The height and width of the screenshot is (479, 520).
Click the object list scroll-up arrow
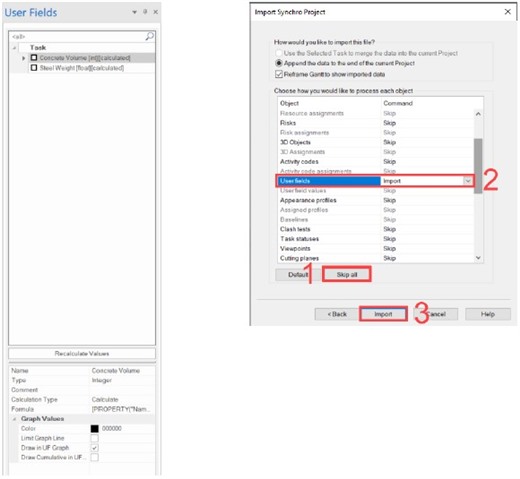coord(478,114)
